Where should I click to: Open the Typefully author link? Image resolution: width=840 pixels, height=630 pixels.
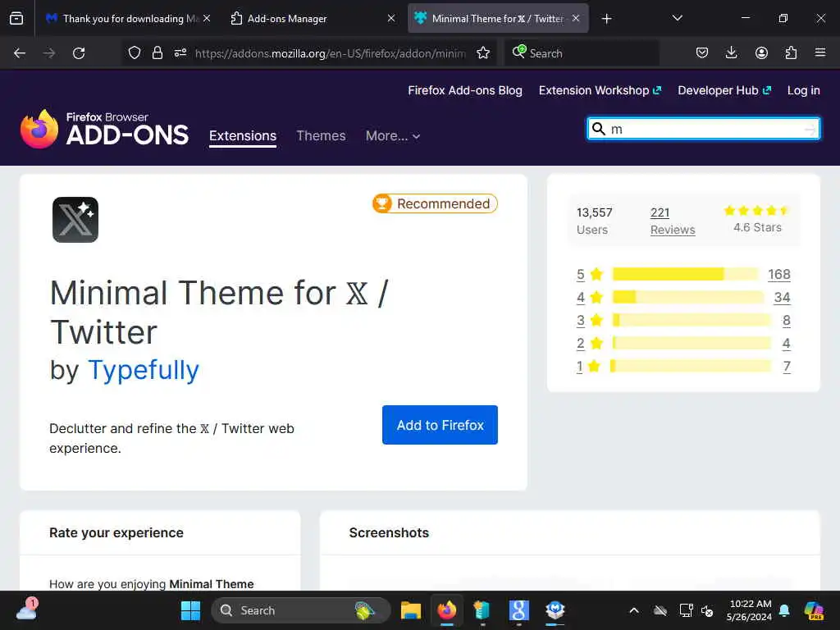144,370
